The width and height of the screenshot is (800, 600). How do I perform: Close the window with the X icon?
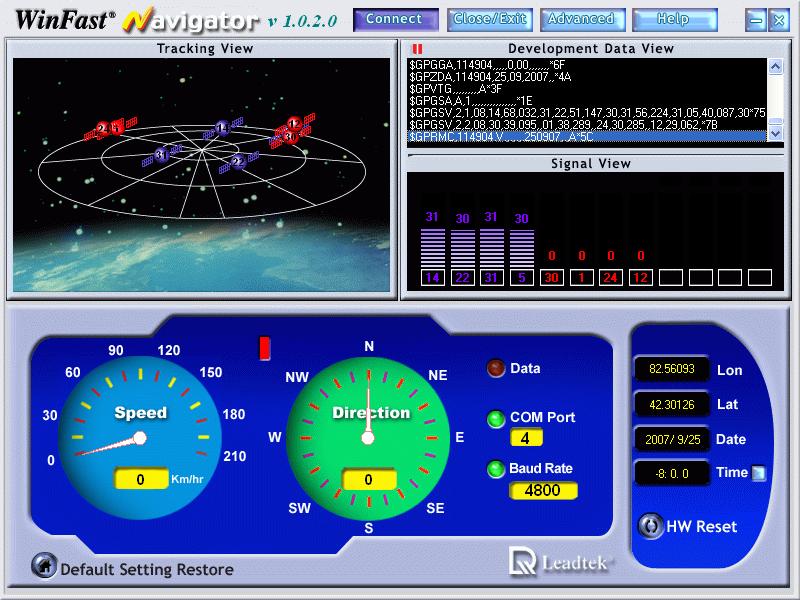(x=779, y=20)
